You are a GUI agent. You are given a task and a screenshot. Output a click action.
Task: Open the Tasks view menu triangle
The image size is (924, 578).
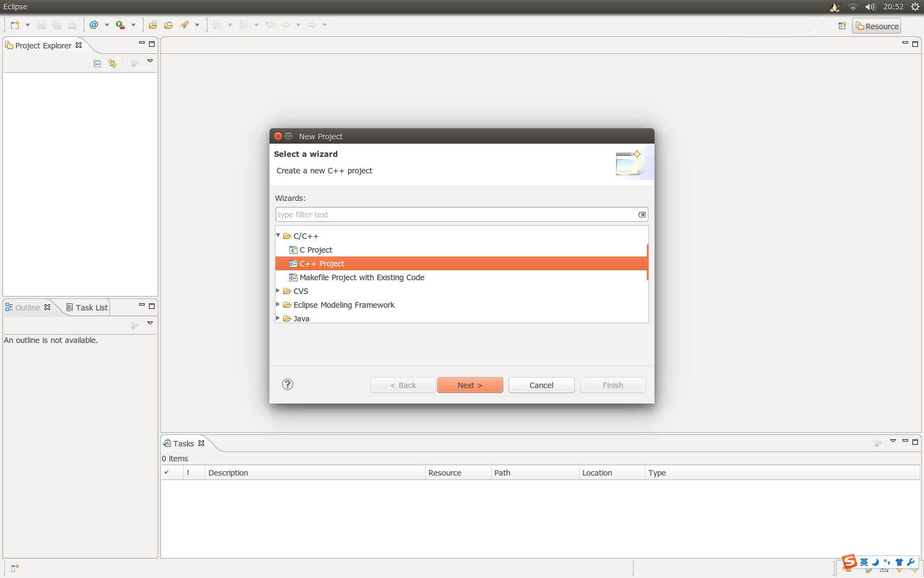pyautogui.click(x=893, y=441)
